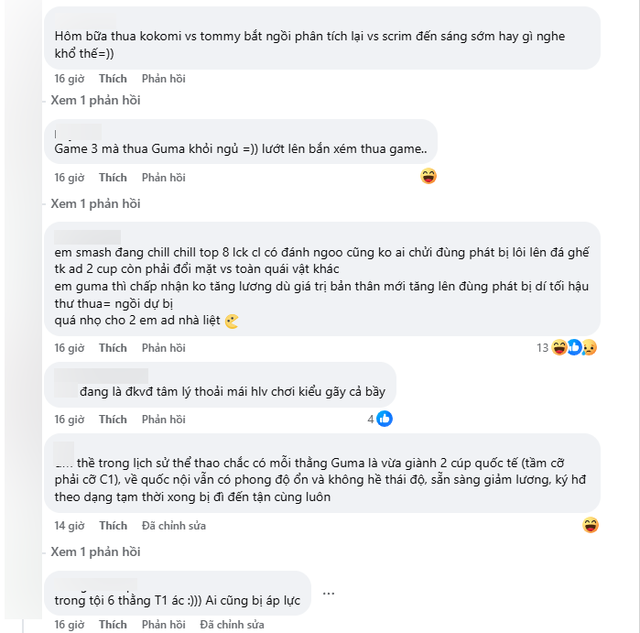
Task: Toggle Thích on the "đkvđ tâm lý" comment
Action: pos(113,419)
